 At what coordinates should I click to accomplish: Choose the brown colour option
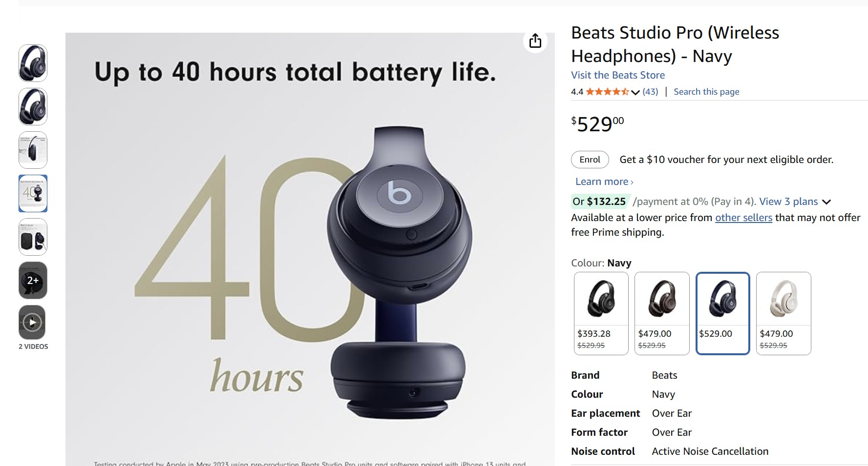[x=661, y=313]
